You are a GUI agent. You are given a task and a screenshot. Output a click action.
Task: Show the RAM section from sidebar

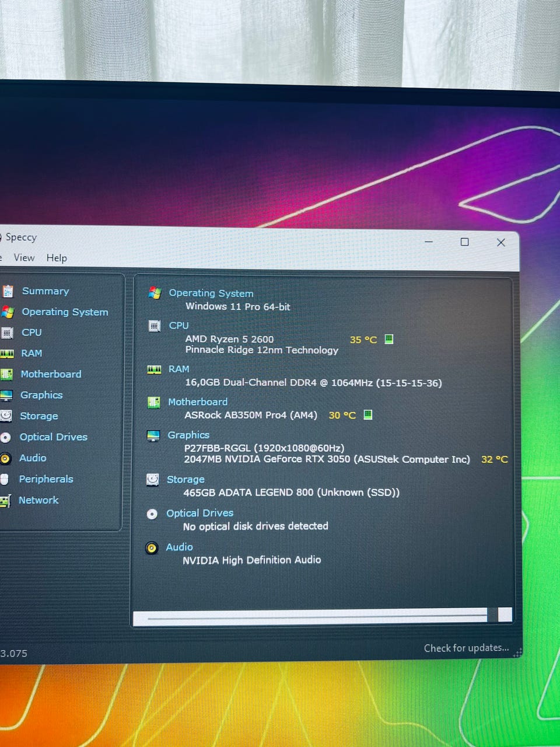point(32,353)
